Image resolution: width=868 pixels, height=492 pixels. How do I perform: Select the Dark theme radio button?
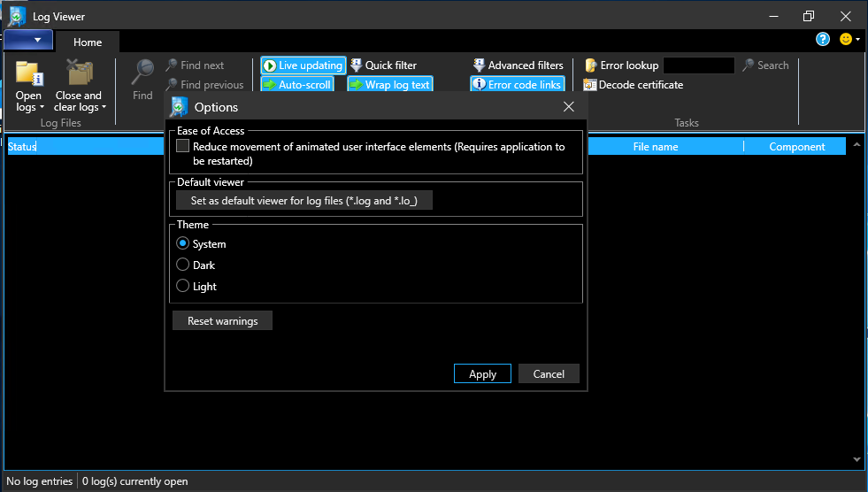point(183,265)
